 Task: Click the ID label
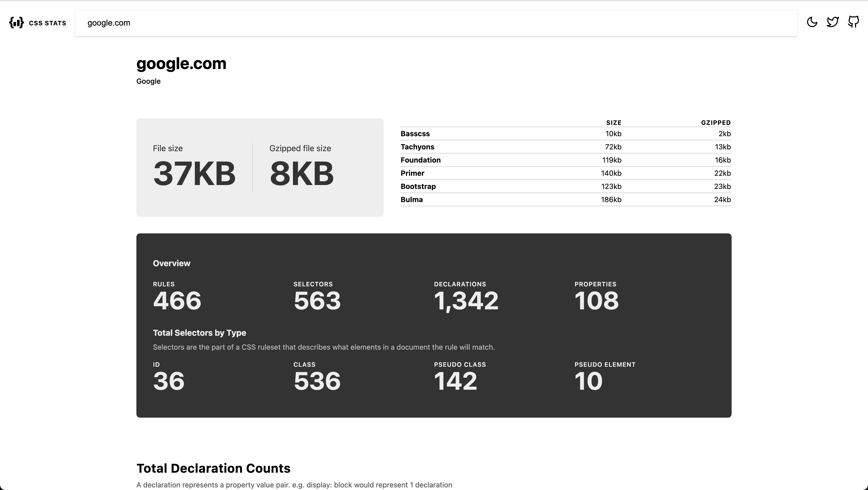(x=156, y=365)
